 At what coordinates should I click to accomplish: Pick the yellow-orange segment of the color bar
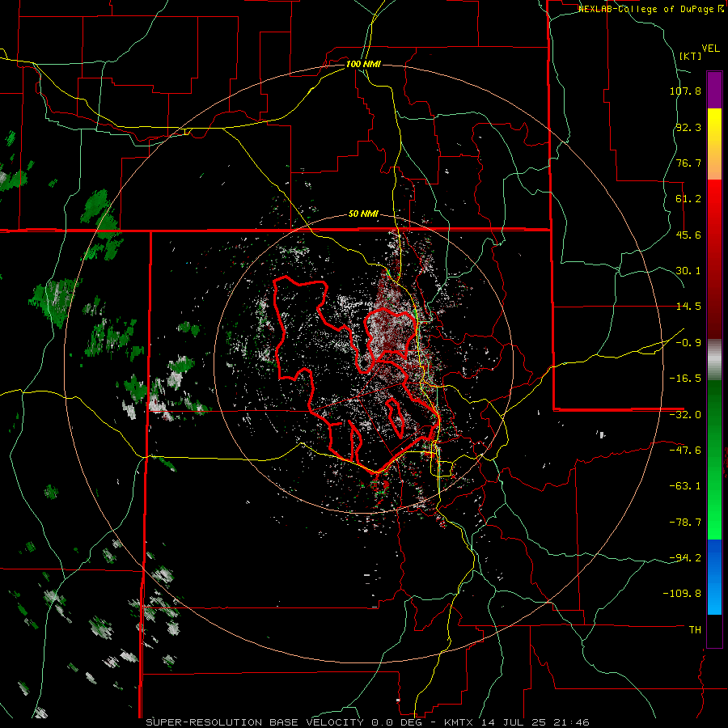click(x=714, y=144)
